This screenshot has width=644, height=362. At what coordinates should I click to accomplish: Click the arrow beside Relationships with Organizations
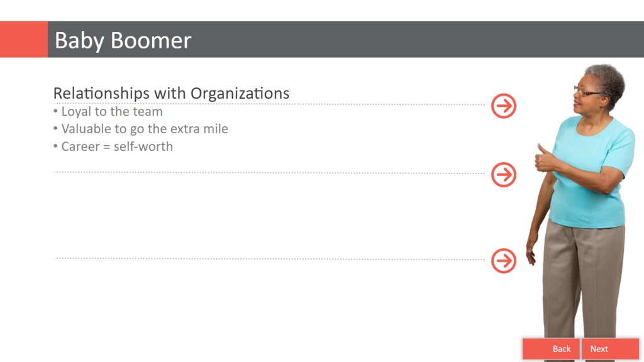[x=503, y=106]
